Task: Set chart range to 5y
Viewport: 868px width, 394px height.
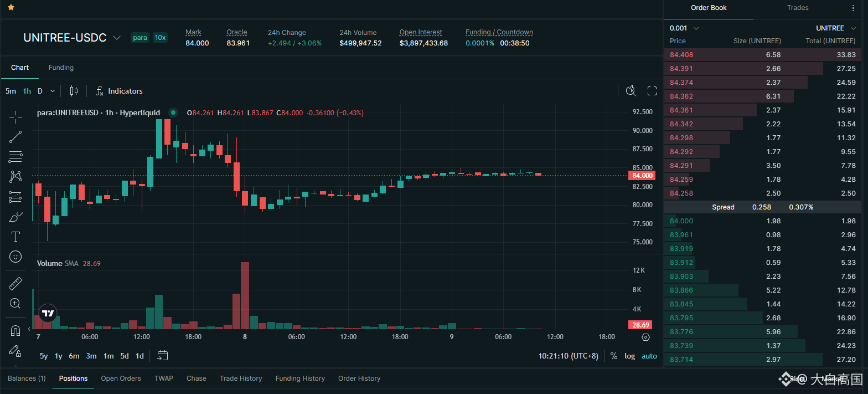Action: (44, 356)
